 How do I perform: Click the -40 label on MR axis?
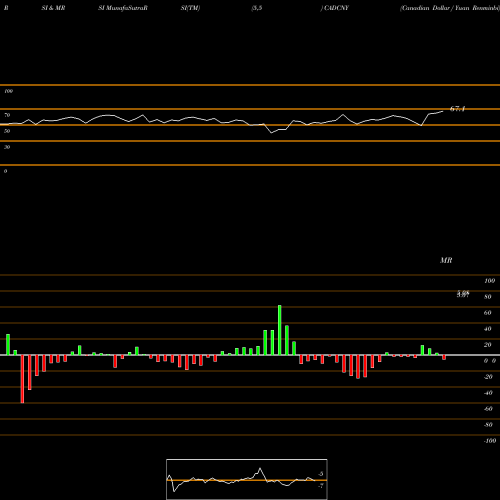(488, 393)
